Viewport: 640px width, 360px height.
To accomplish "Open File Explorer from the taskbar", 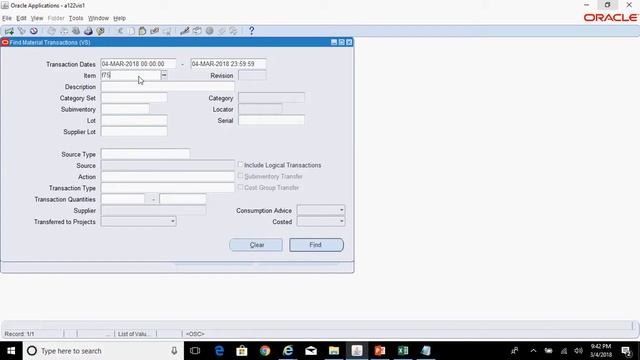I will 334,351.
